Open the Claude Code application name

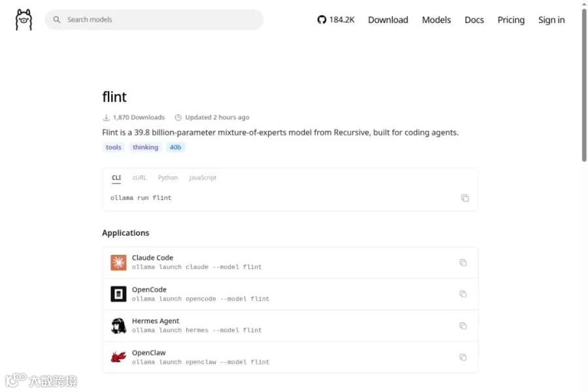152,257
